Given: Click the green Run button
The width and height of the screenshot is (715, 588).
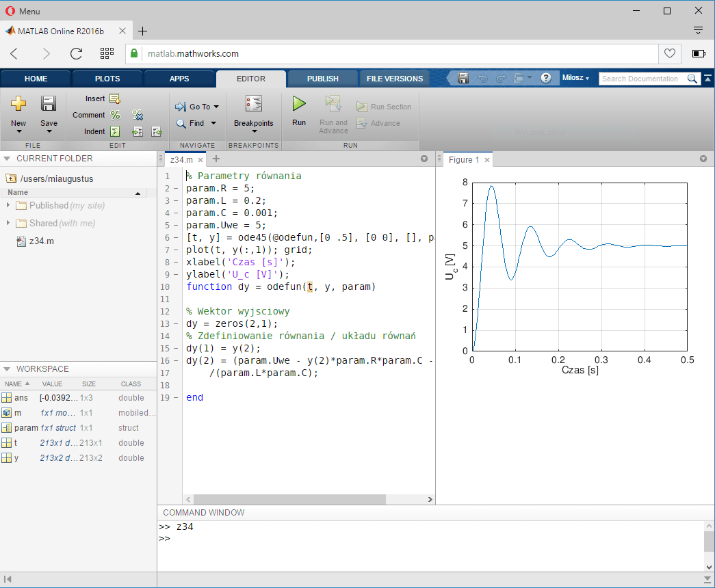Looking at the screenshot, I should (x=299, y=104).
